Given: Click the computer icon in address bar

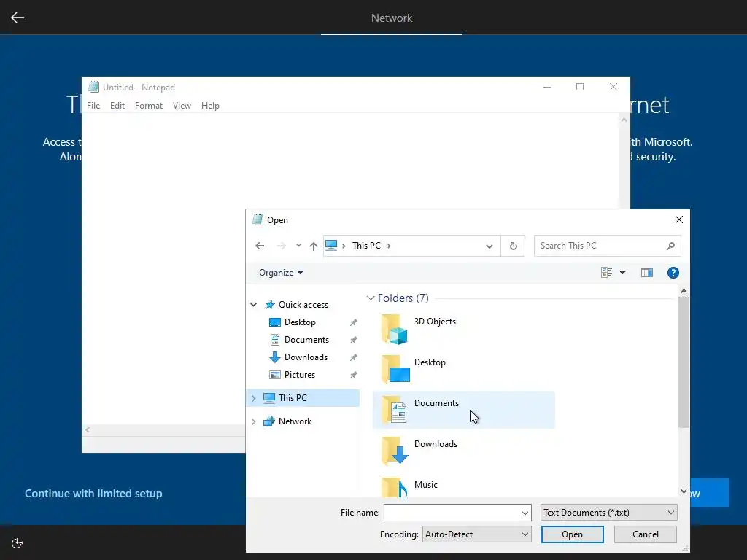Looking at the screenshot, I should coord(331,245).
